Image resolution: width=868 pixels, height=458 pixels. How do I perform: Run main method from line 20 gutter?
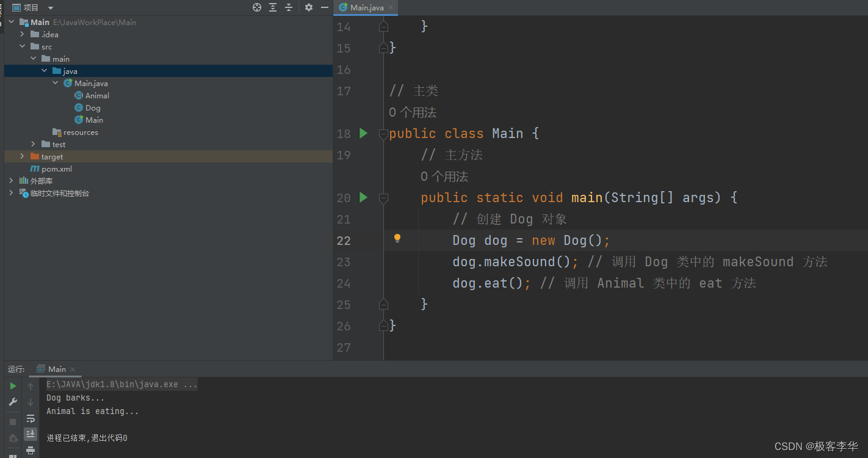coord(364,197)
